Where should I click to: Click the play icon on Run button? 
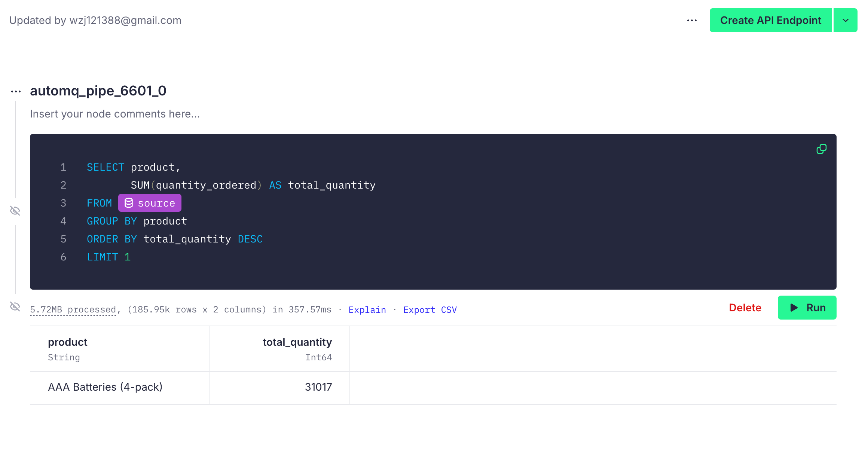point(794,308)
